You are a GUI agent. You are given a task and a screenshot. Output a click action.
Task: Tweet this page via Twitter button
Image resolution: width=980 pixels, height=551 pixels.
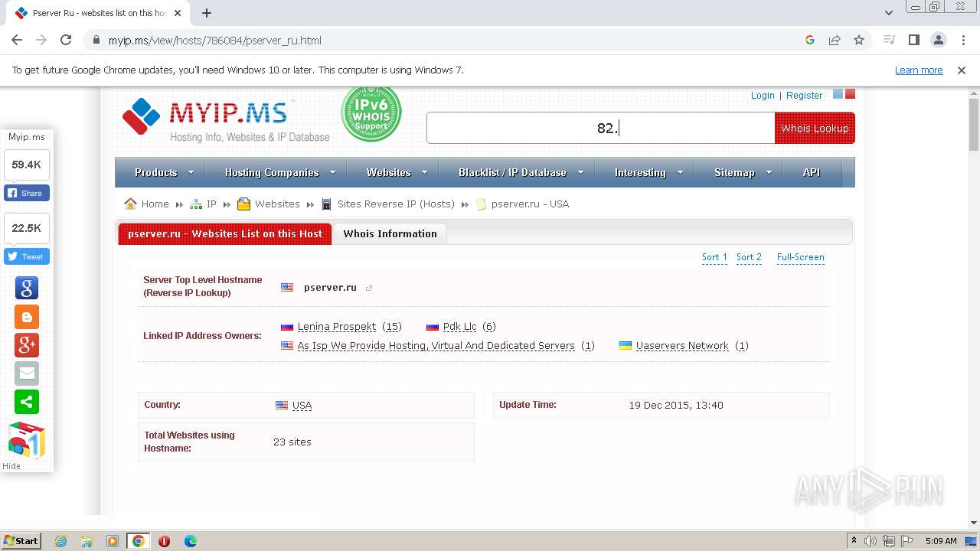point(27,256)
